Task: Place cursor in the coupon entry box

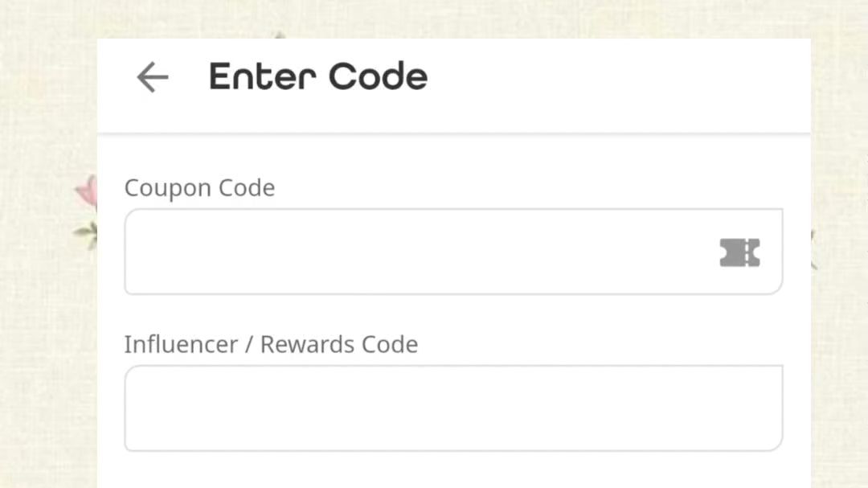Action: (x=418, y=252)
